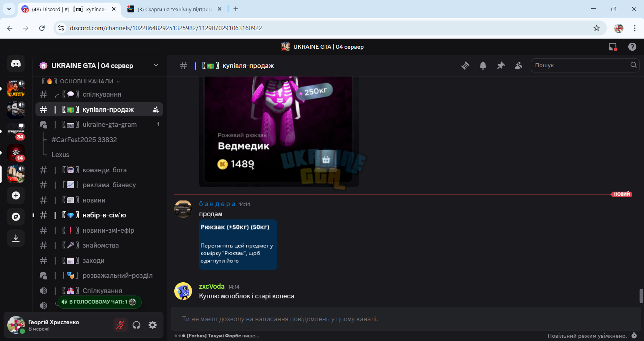Open the Help question mark icon

(632, 47)
